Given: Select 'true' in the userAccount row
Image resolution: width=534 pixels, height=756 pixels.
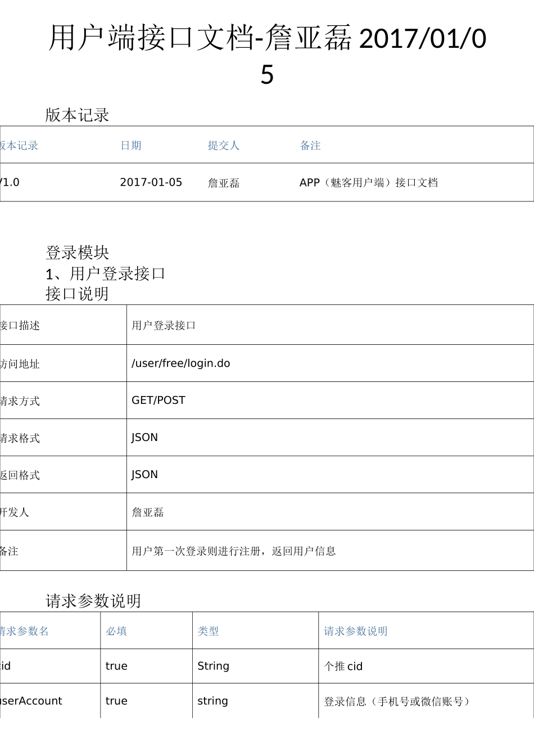Looking at the screenshot, I should click(116, 701).
